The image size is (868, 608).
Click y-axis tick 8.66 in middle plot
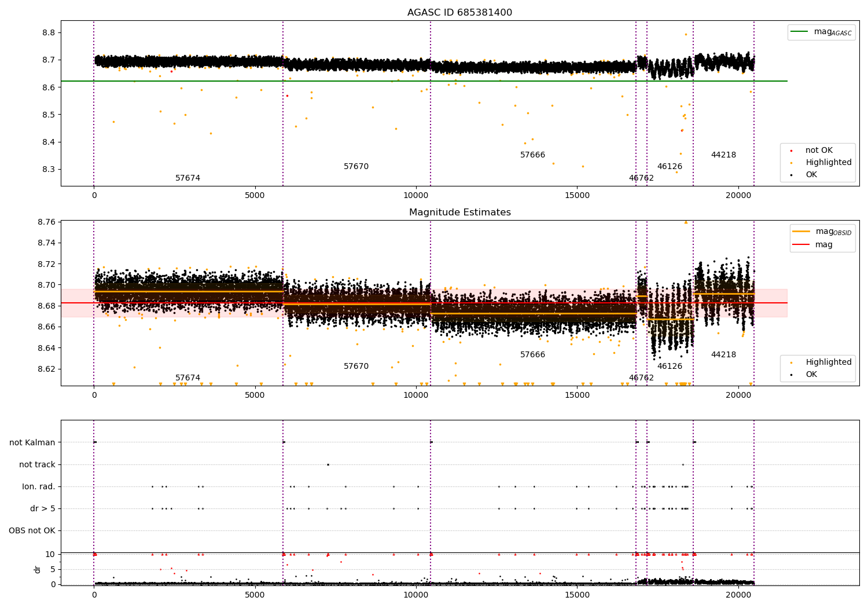(46, 327)
